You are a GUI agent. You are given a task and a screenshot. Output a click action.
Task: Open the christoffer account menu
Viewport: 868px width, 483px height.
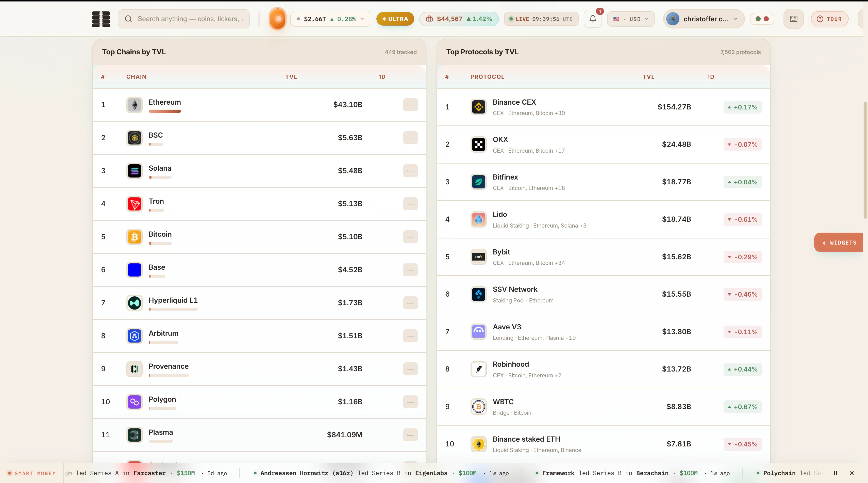[704, 19]
